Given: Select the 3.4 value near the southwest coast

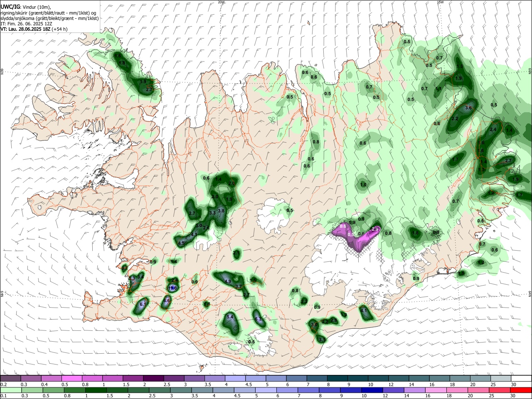Looking at the screenshot, I should (140, 277).
